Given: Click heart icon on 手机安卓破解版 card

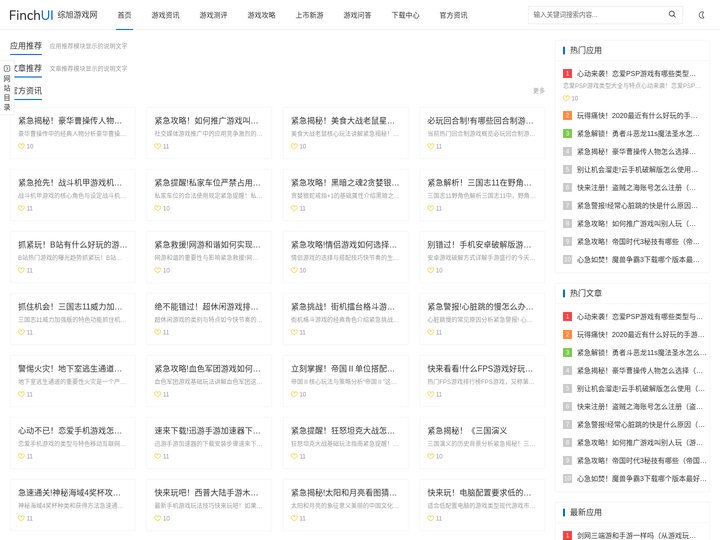Looking at the screenshot, I should pyautogui.click(x=431, y=270).
